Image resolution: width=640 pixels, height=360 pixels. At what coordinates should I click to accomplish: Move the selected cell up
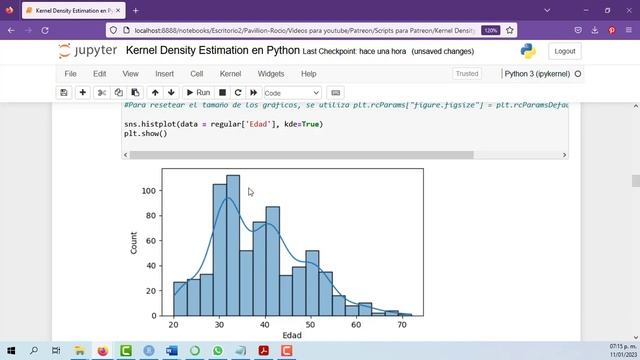[155, 93]
